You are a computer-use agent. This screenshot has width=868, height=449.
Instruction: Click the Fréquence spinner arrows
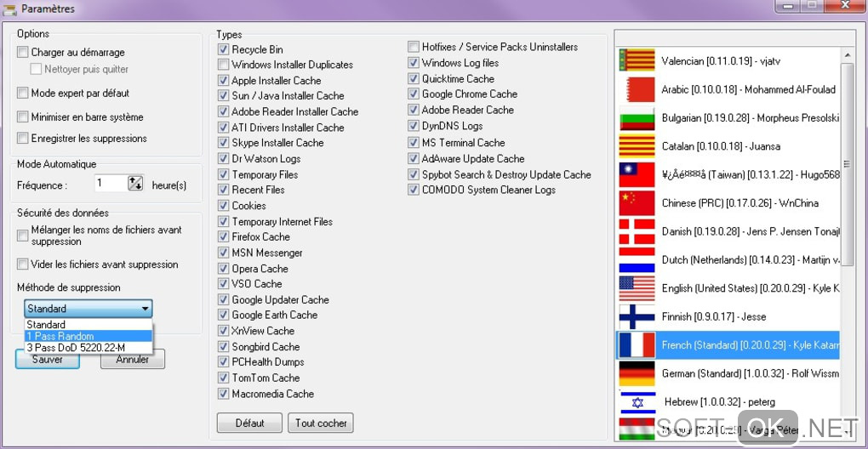tap(135, 183)
